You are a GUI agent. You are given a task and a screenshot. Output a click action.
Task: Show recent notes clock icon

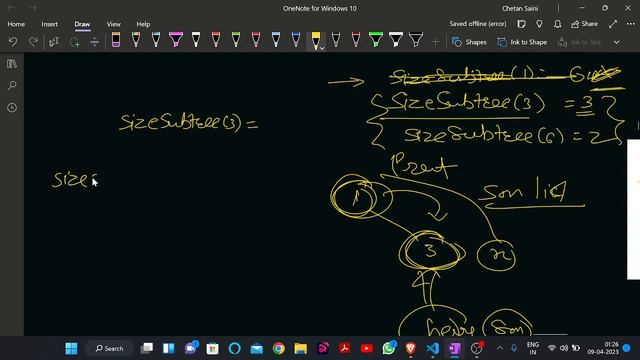pyautogui.click(x=12, y=107)
